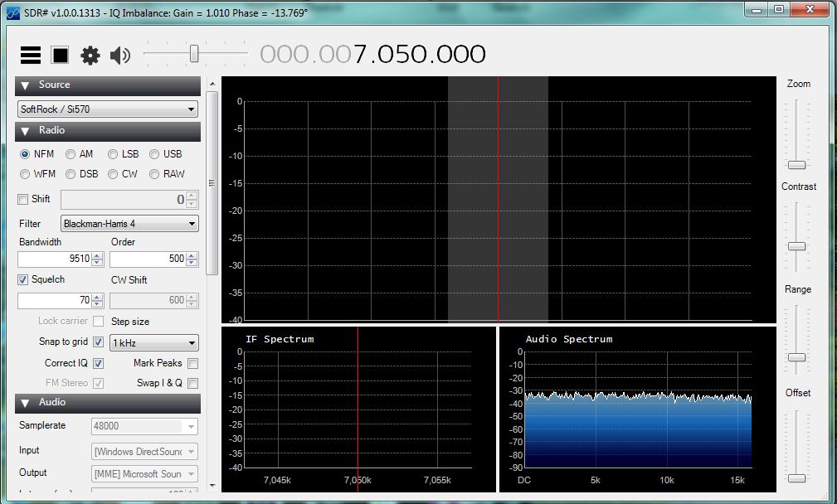Decrease squelch value with down stepper arrow
Viewport: 837px width, 504px height.
(97, 304)
